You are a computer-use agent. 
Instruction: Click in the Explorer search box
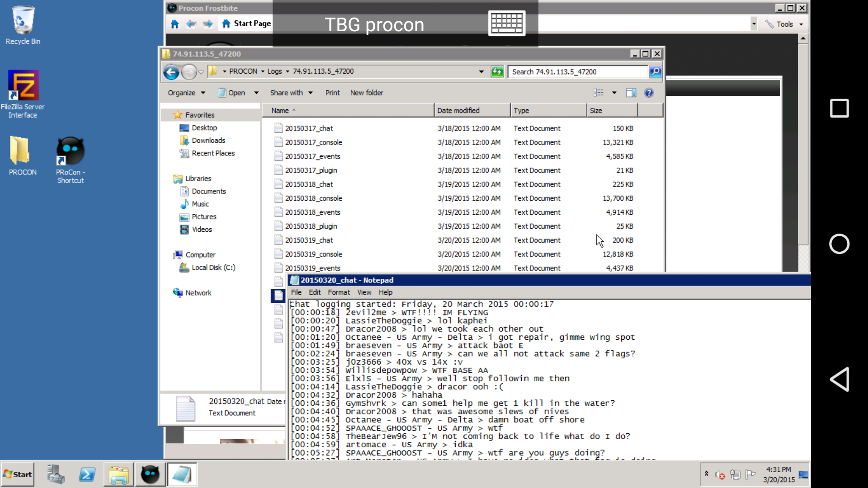tap(578, 71)
